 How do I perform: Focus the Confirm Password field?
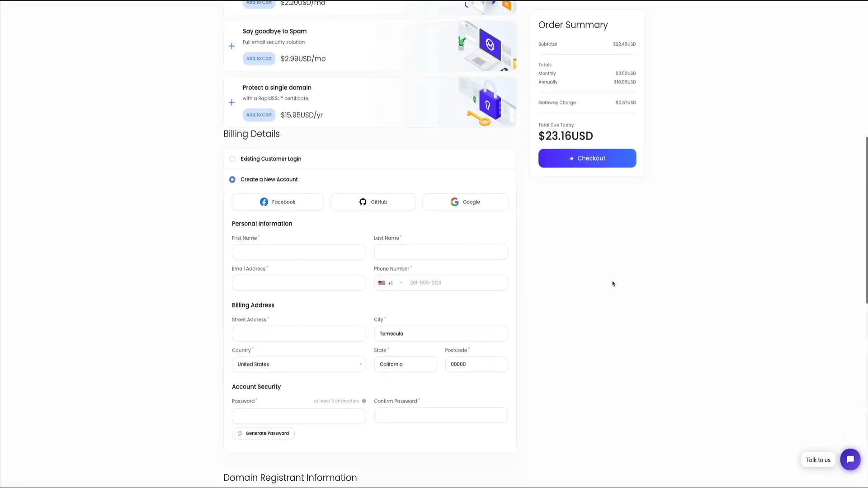click(x=441, y=415)
